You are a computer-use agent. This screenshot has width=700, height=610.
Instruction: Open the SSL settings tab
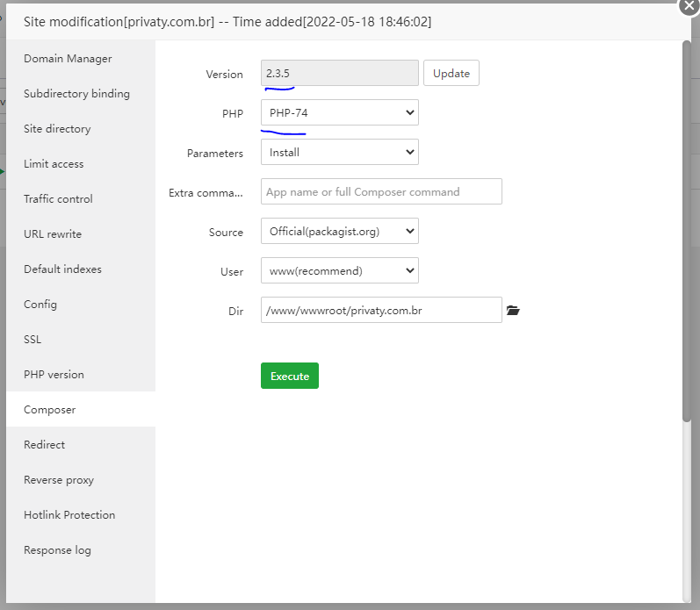[x=32, y=340]
